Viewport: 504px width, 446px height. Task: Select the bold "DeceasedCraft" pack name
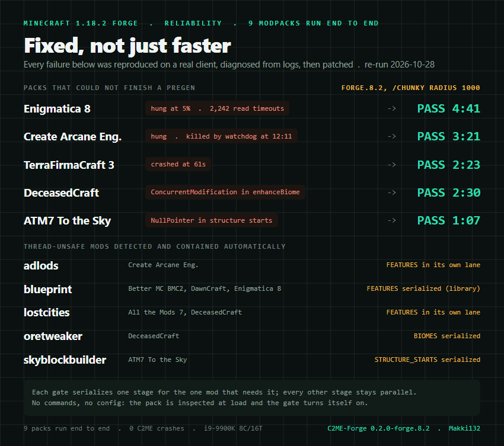pyautogui.click(x=62, y=192)
